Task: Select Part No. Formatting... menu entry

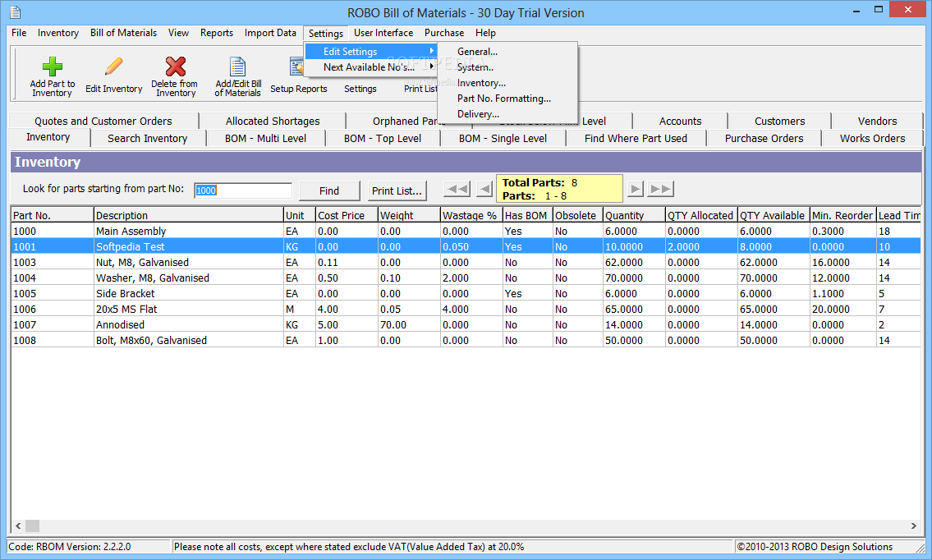Action: (x=503, y=99)
